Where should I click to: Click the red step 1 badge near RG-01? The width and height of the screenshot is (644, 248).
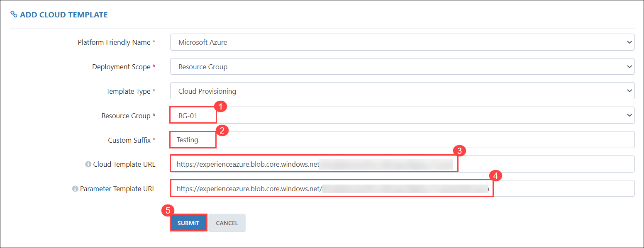pyautogui.click(x=222, y=107)
